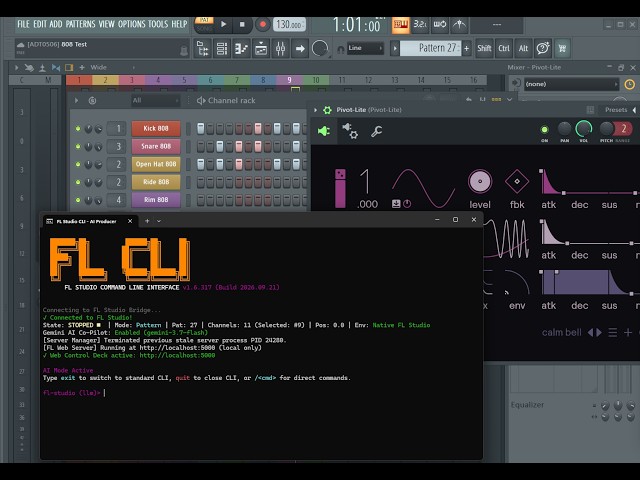640x480 pixels.
Task: Open the Wide layout dropdown
Action: [x=112, y=67]
